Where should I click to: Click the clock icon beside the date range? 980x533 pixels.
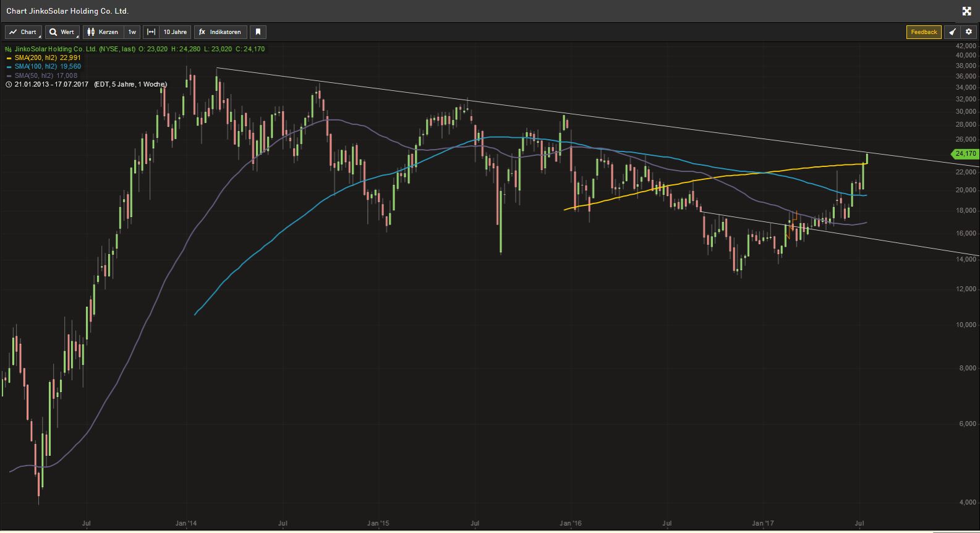(x=9, y=84)
